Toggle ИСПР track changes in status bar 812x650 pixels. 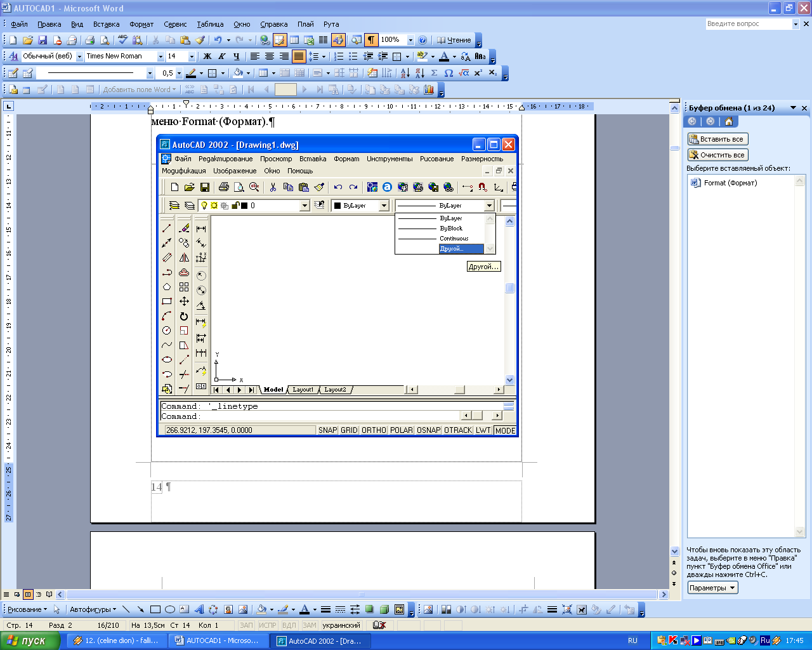(268, 625)
